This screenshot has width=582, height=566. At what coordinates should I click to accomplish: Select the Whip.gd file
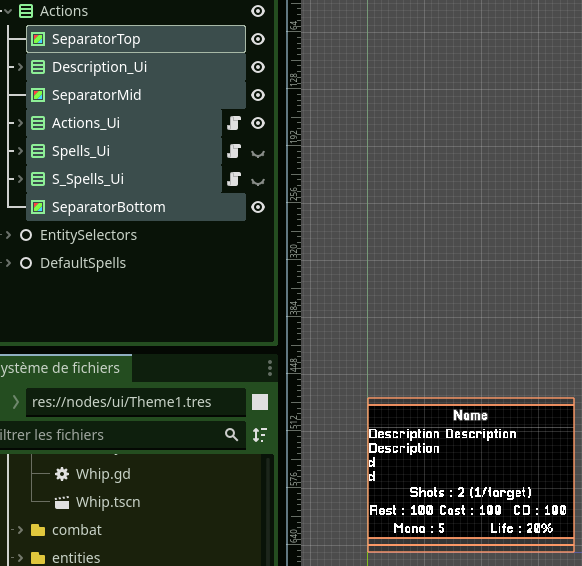point(103,474)
